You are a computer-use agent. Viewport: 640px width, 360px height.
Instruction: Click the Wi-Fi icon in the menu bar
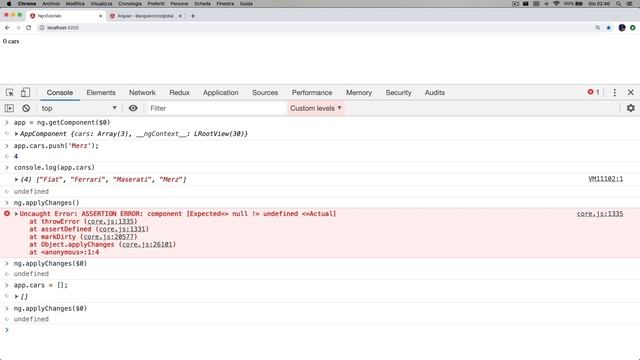click(556, 4)
